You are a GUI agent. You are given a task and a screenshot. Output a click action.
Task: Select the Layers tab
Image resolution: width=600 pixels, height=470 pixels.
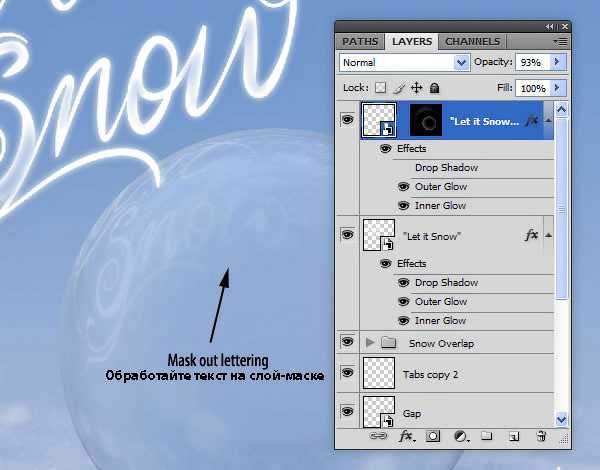[412, 41]
